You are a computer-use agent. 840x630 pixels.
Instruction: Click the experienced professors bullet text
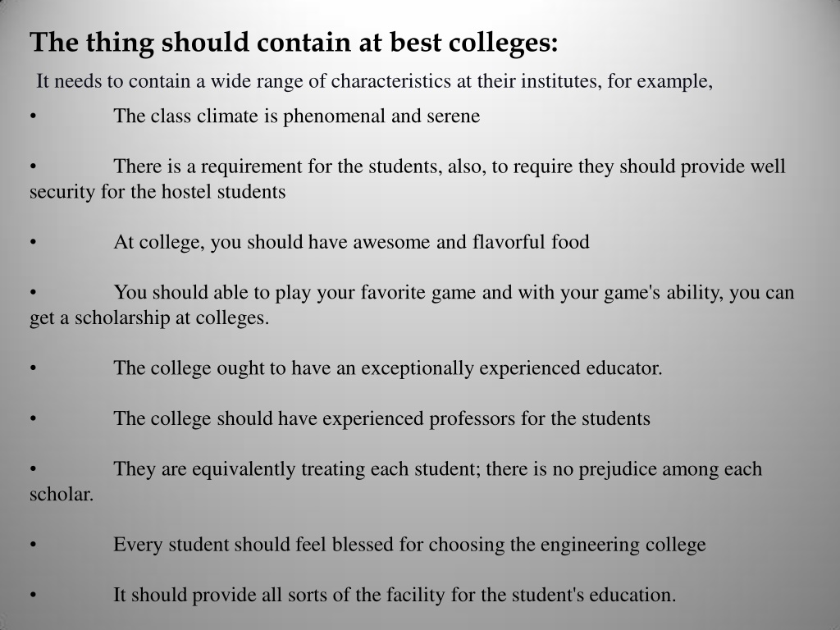coord(381,418)
